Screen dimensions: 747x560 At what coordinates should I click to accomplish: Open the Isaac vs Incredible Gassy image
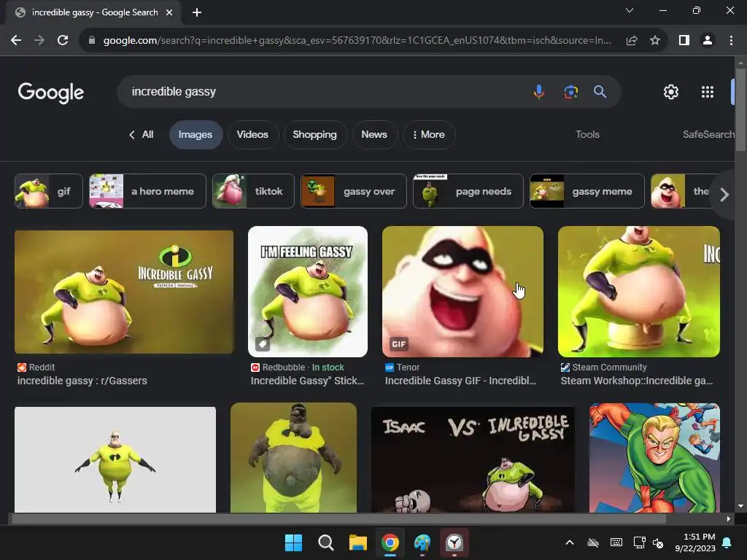coord(473,459)
